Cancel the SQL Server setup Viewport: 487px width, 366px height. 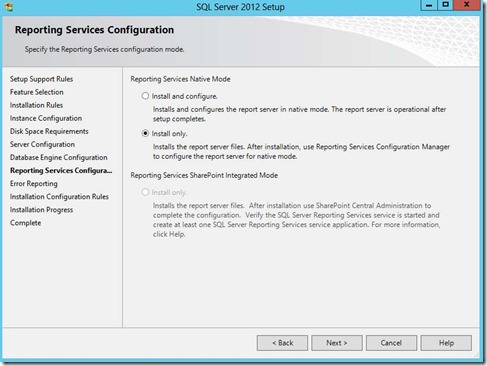coord(391,343)
